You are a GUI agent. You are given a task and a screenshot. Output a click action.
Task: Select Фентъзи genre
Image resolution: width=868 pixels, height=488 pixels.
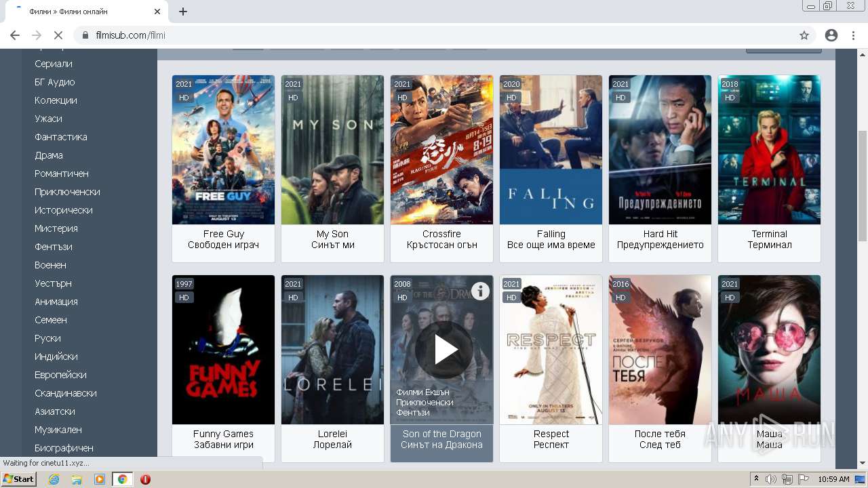coord(54,247)
